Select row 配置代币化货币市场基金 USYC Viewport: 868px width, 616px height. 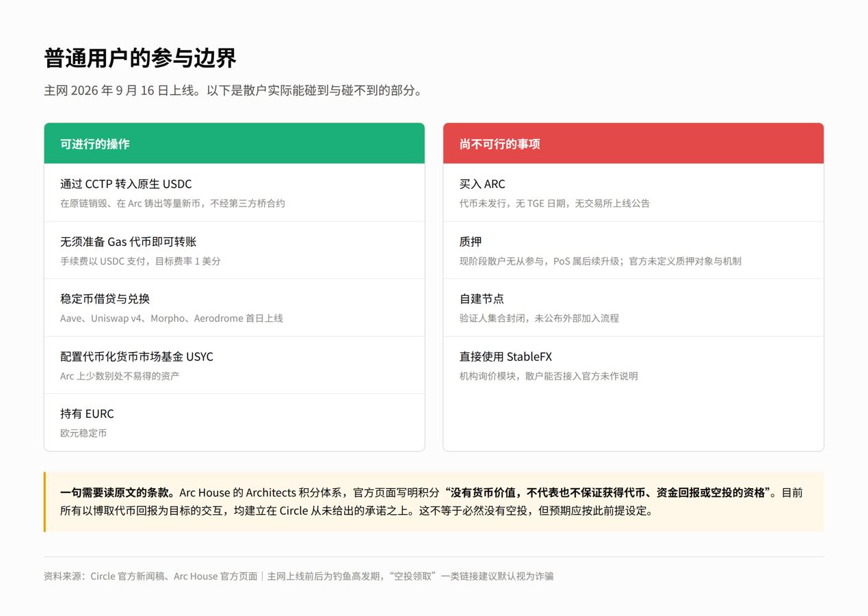click(x=235, y=365)
